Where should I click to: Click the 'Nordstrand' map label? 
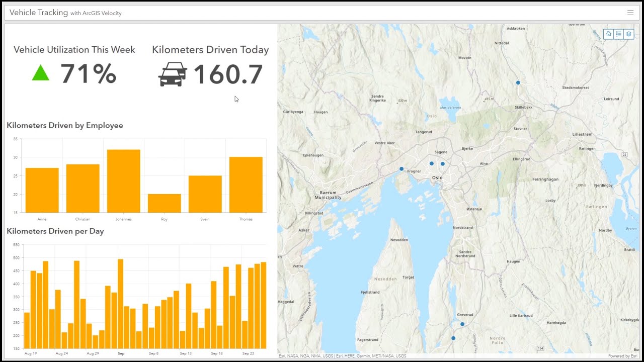(463, 228)
